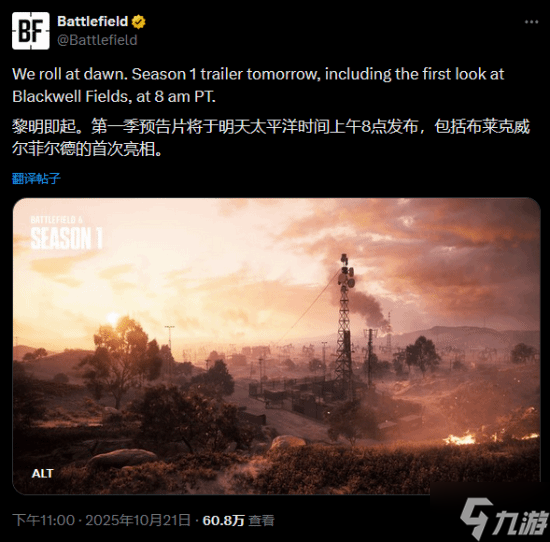The width and height of the screenshot is (550, 542).
Task: Select the English 'We roll at dawn' text
Action: [x=258, y=85]
